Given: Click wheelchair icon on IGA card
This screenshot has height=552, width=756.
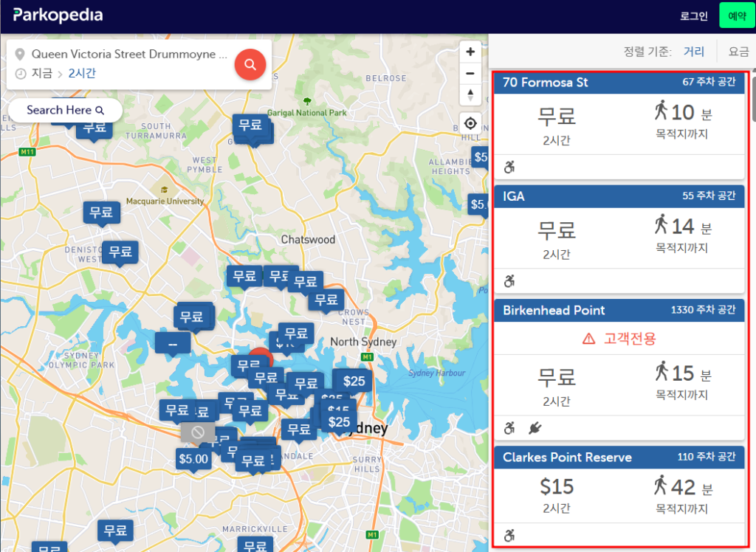Looking at the screenshot, I should [509, 281].
